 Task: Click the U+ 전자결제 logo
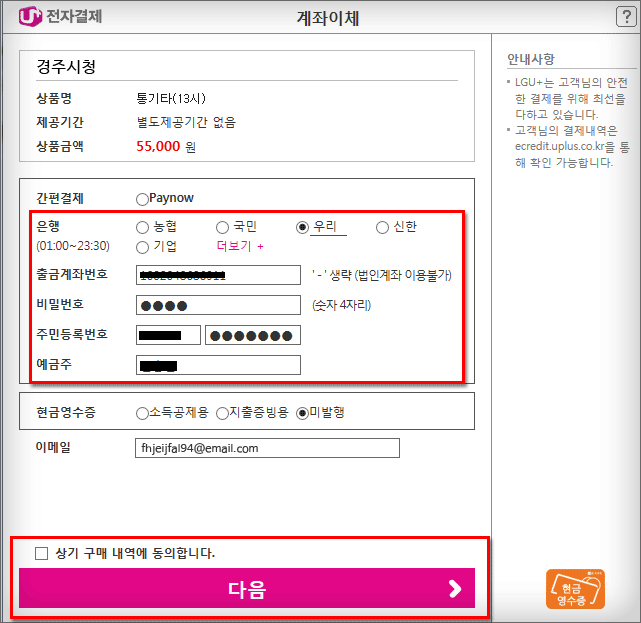tap(60, 16)
